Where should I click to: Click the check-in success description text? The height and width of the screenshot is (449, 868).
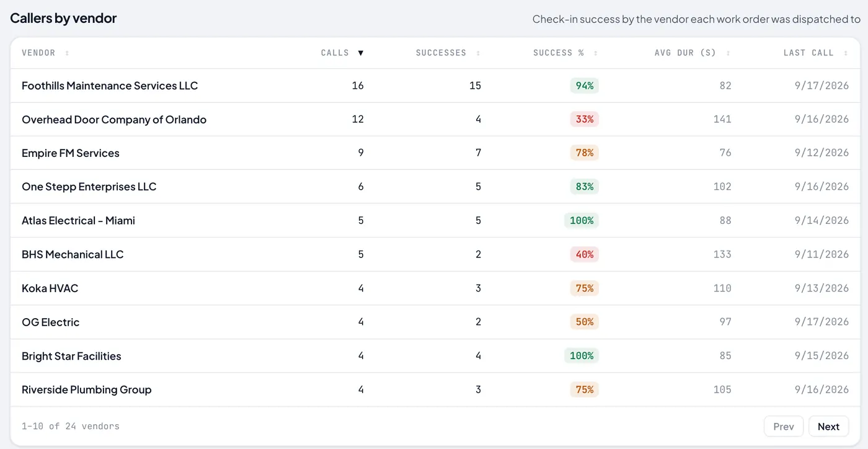tap(696, 19)
